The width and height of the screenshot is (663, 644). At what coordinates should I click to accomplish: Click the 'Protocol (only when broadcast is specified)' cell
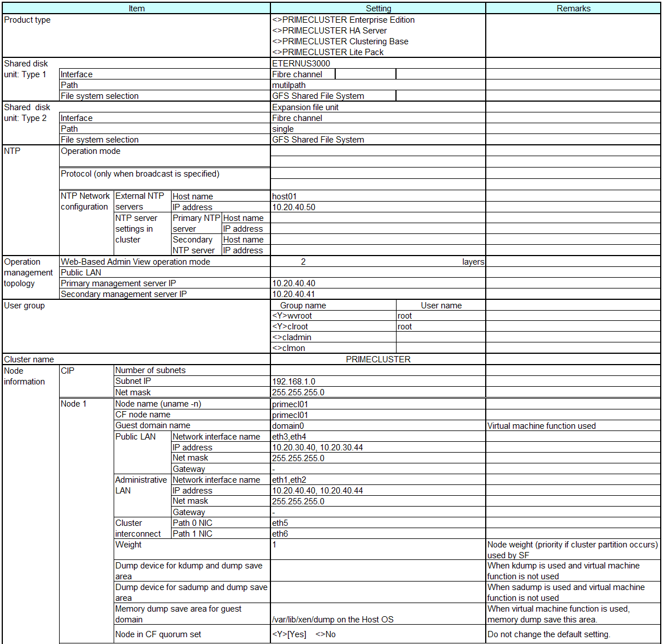coord(165,178)
